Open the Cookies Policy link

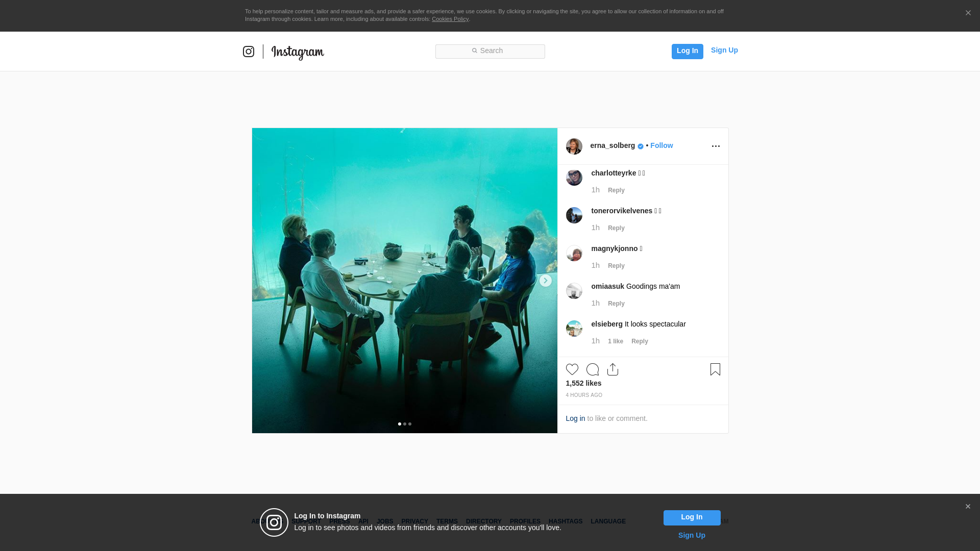coord(450,19)
